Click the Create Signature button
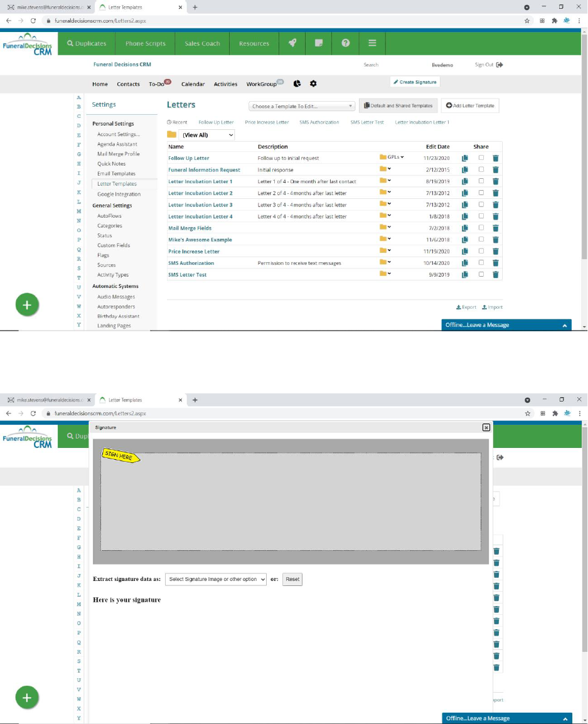Viewport: 588px width, 724px height. tap(415, 82)
